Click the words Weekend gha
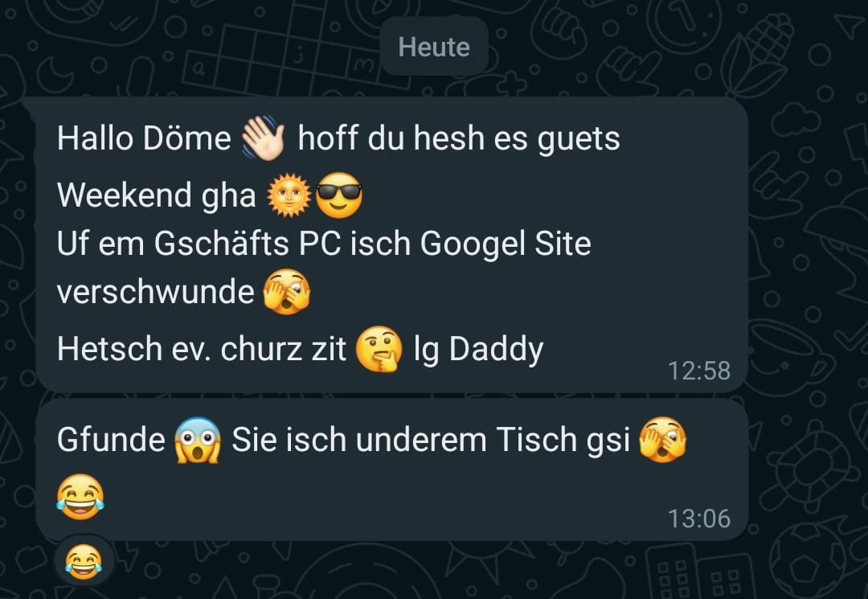Screen dimensions: 868x599 (157, 195)
